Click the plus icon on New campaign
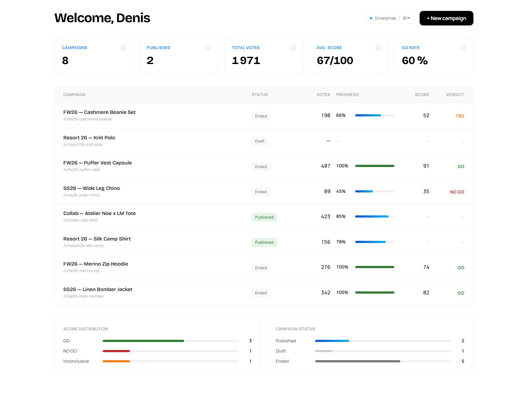 428,18
